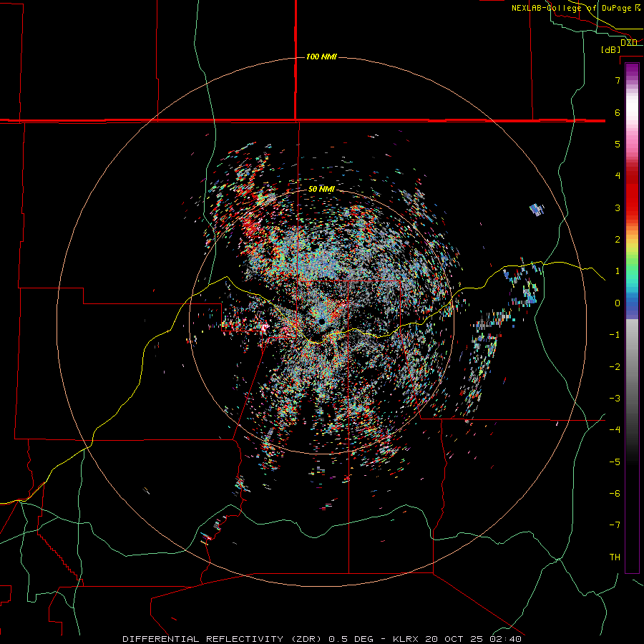Click the 0.5 DEG elevation text

tap(351, 639)
